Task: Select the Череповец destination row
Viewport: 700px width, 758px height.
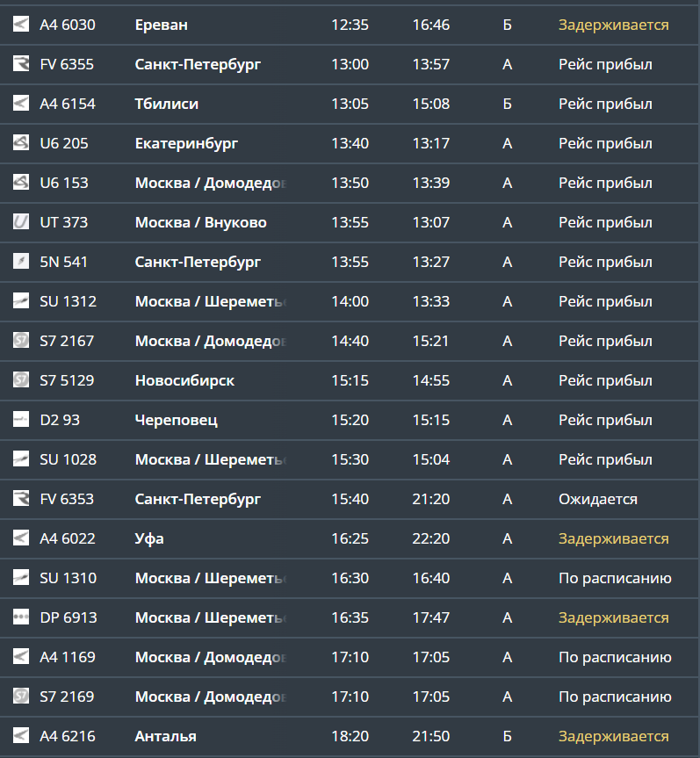Action: coord(350,420)
